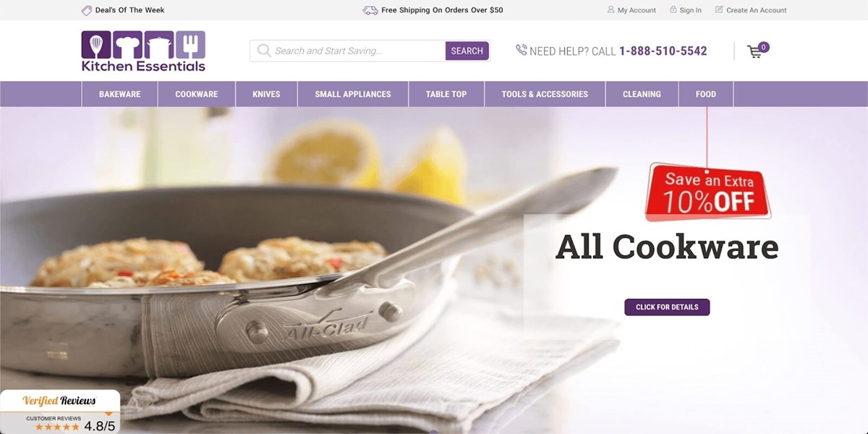Screen dimensions: 868x434
Task: Click the purple Search button
Action: (x=467, y=51)
